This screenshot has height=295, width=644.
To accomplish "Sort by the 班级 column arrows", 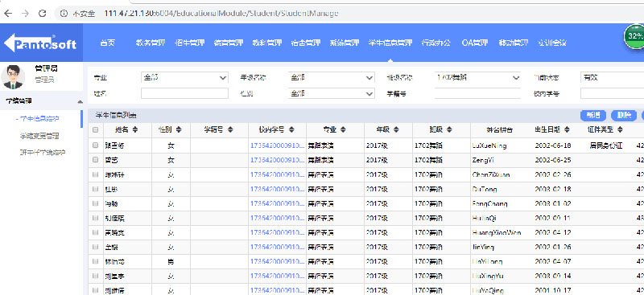I will pos(449,129).
